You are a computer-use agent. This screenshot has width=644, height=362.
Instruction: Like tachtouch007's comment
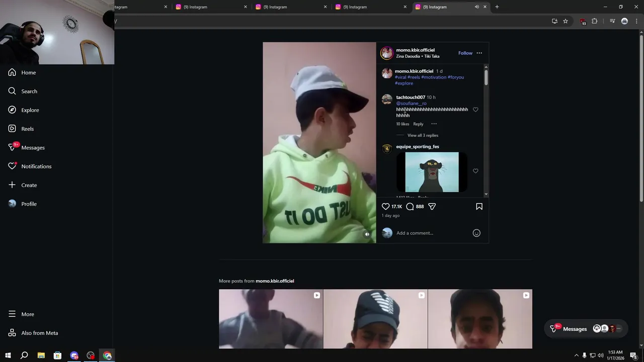475,110
